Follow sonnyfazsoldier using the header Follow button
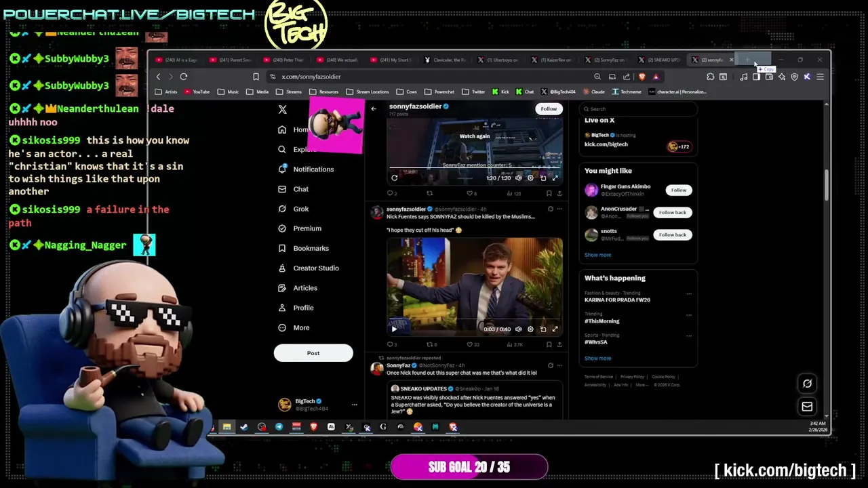Image resolution: width=868 pixels, height=488 pixels. click(x=549, y=108)
